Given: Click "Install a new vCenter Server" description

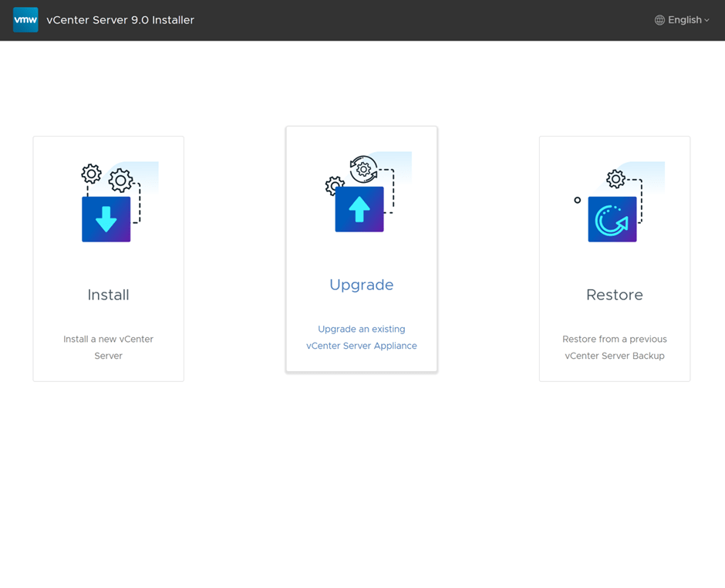Looking at the screenshot, I should [108, 347].
